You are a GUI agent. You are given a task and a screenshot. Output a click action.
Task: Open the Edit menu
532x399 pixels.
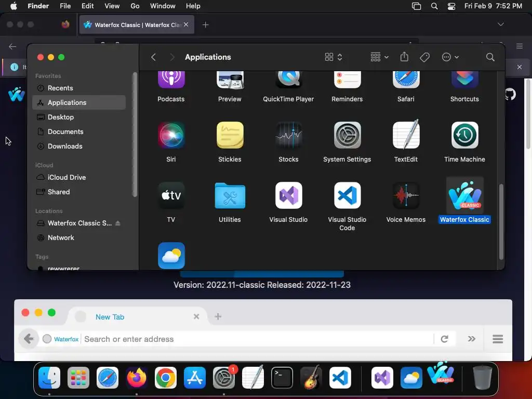(87, 6)
